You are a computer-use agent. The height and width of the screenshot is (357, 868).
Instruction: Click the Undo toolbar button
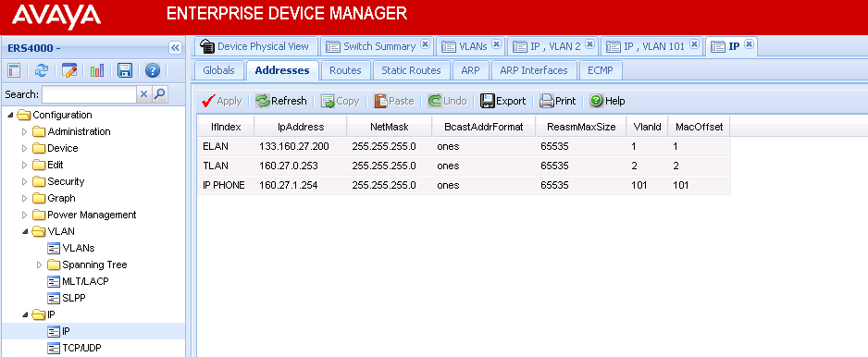tap(447, 102)
